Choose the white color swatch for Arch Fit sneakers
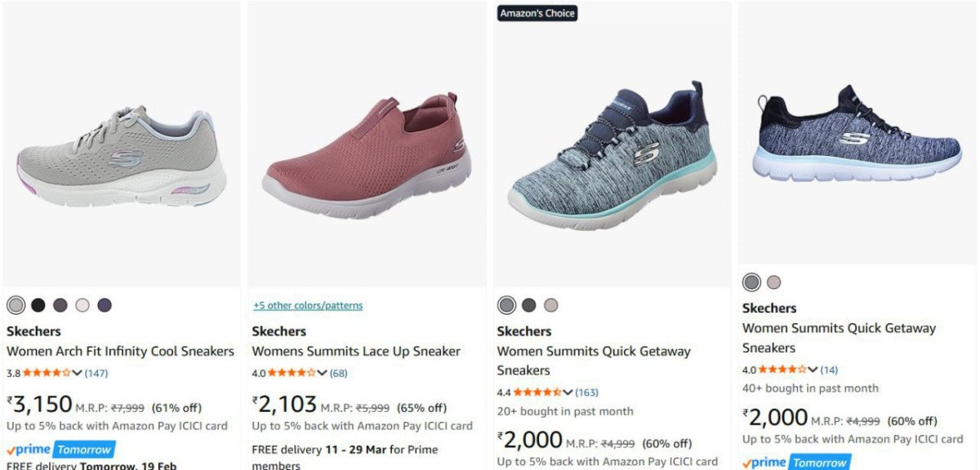This screenshot has width=980, height=470. point(82,305)
